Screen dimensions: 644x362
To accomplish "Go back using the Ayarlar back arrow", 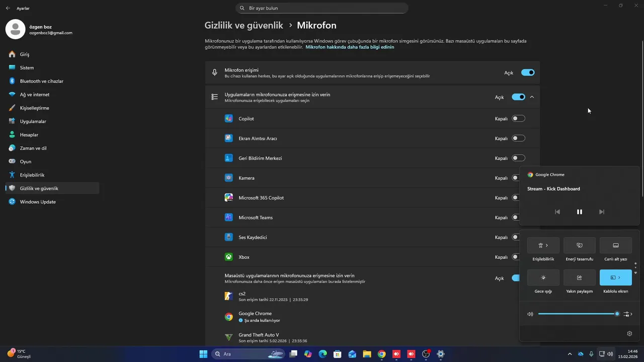I will (8, 8).
